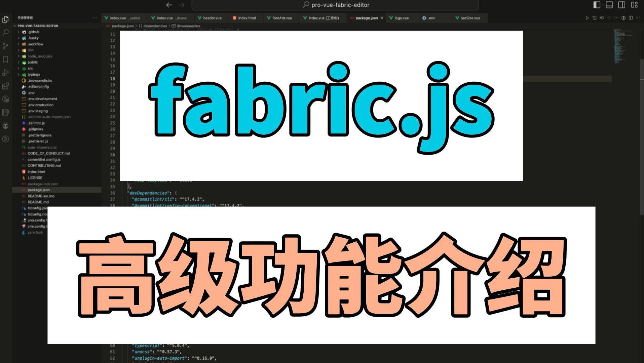Click the Go Back arrow in title bar
The width and height of the screenshot is (644, 363).
click(169, 5)
